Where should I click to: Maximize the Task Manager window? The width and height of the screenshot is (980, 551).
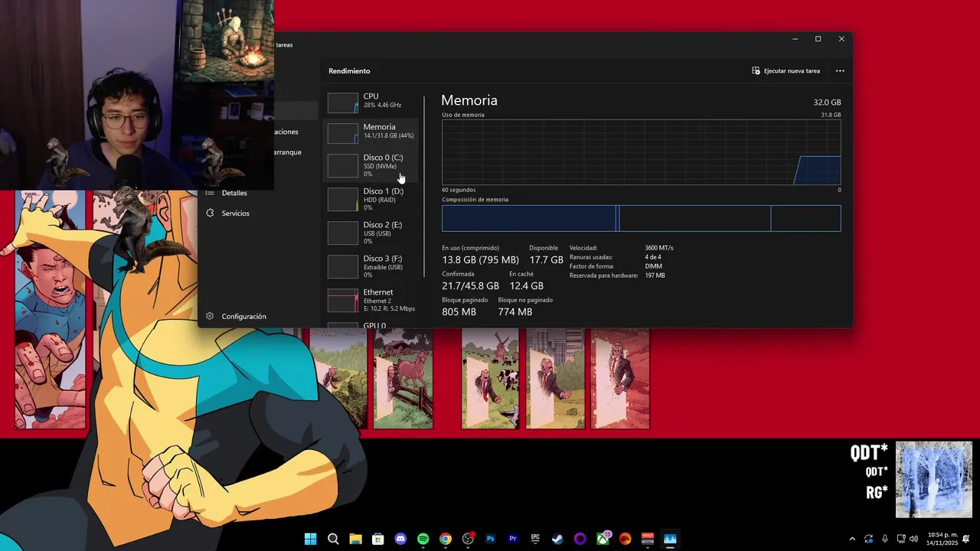tap(818, 39)
